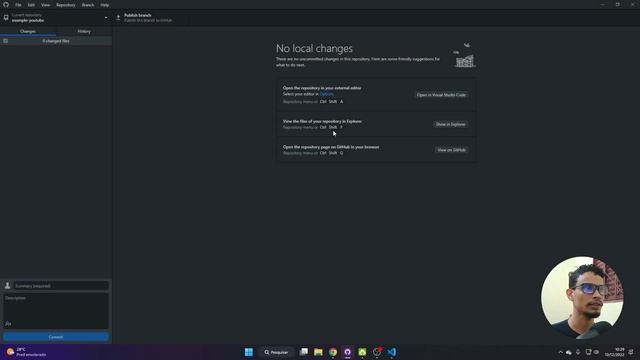Open the View menu
The height and width of the screenshot is (360, 640).
tap(45, 5)
